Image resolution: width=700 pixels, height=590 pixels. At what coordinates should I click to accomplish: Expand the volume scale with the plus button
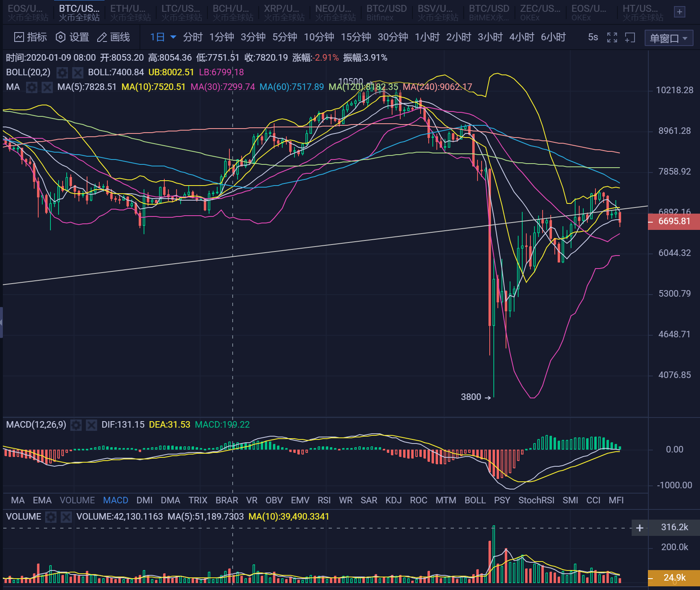[640, 527]
